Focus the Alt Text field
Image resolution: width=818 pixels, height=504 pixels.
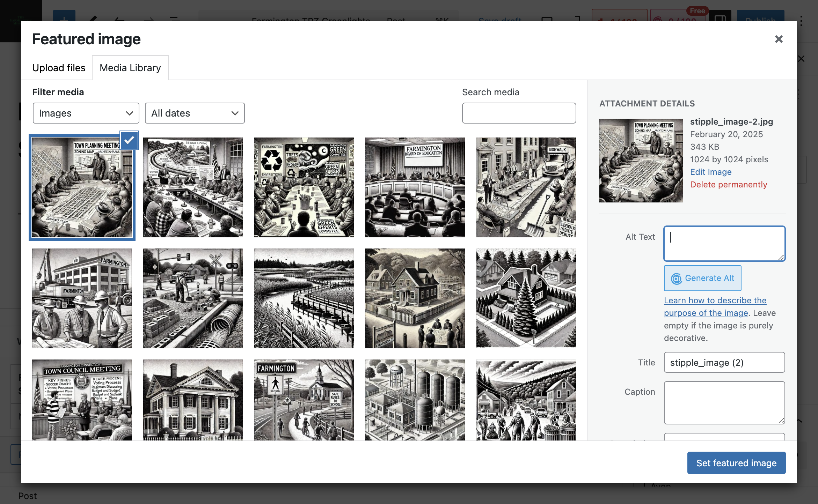coord(724,244)
